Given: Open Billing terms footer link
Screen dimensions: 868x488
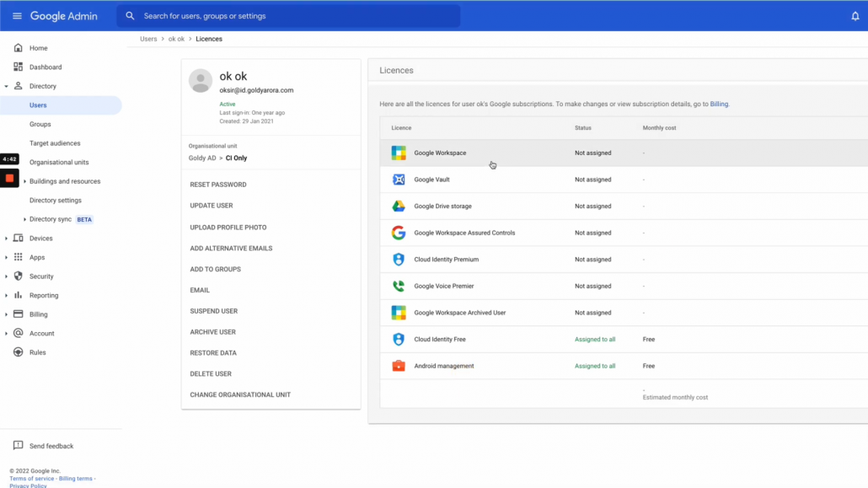Looking at the screenshot, I should (75, 479).
